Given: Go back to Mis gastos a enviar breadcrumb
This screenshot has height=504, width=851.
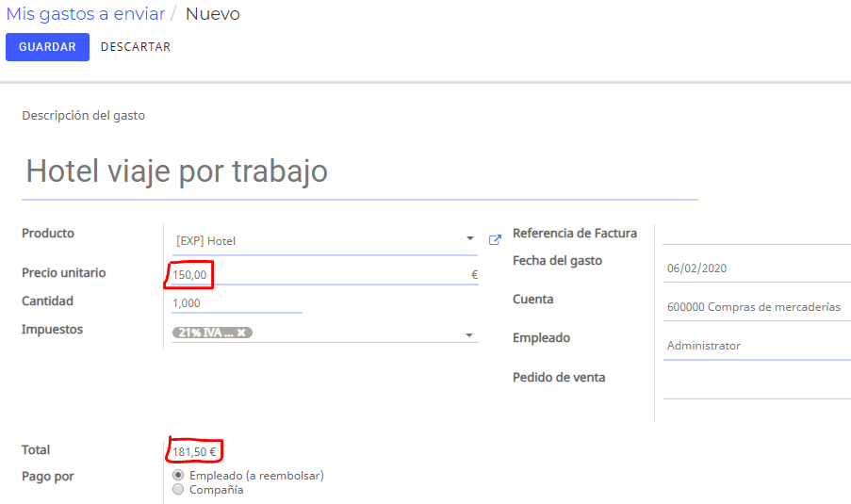Looking at the screenshot, I should (86, 13).
